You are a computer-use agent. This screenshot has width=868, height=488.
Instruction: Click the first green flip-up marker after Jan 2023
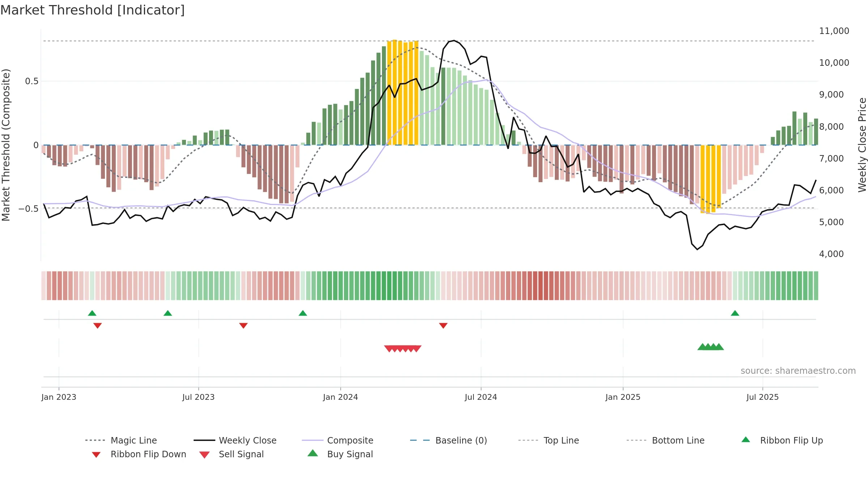point(92,313)
